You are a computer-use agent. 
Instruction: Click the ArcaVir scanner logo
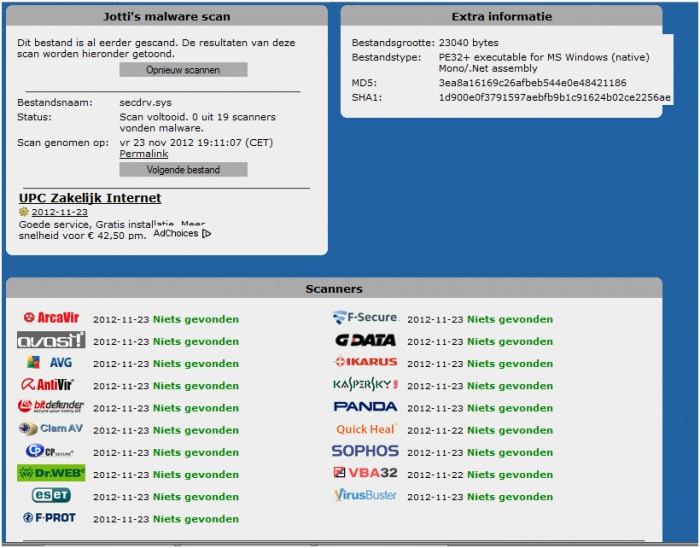pos(51,318)
